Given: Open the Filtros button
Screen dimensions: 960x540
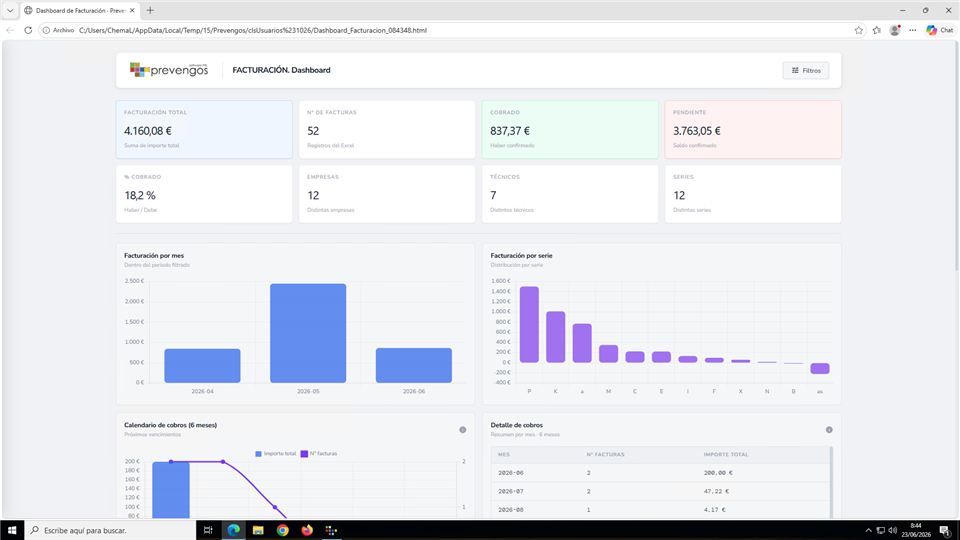Looking at the screenshot, I should (806, 70).
